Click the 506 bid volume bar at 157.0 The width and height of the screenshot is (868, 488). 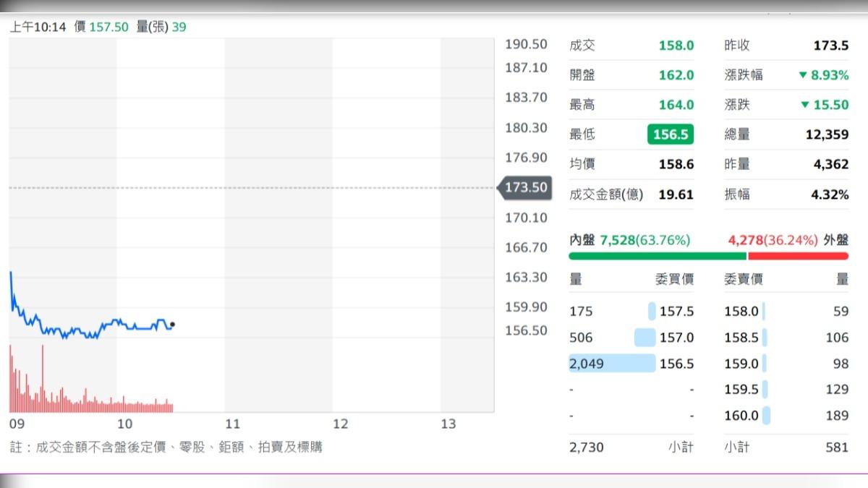(x=644, y=338)
